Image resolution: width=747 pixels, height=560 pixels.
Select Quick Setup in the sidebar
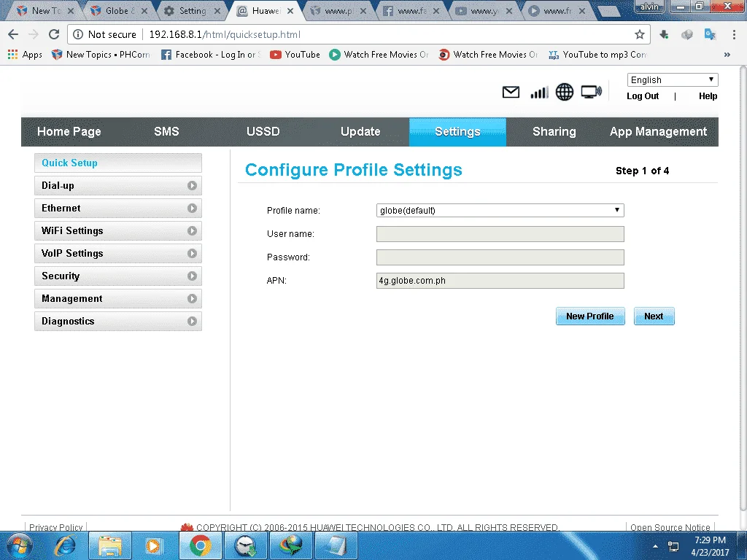(118, 163)
